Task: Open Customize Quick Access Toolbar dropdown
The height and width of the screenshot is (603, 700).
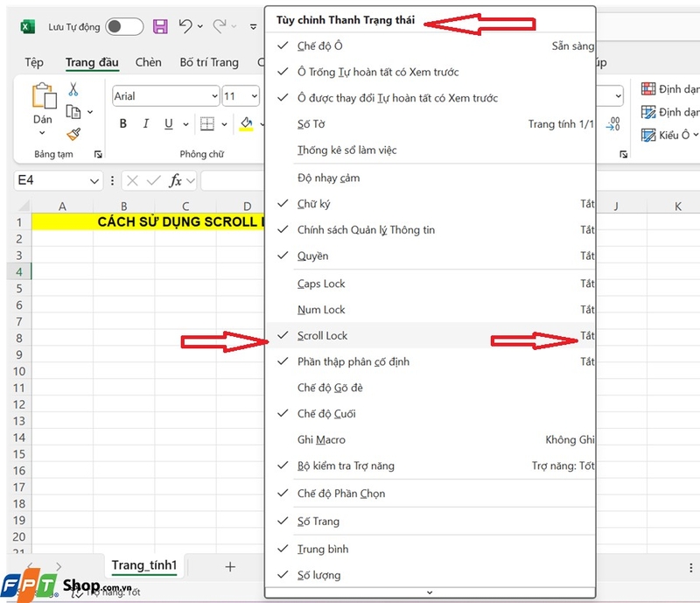Action: tap(253, 27)
